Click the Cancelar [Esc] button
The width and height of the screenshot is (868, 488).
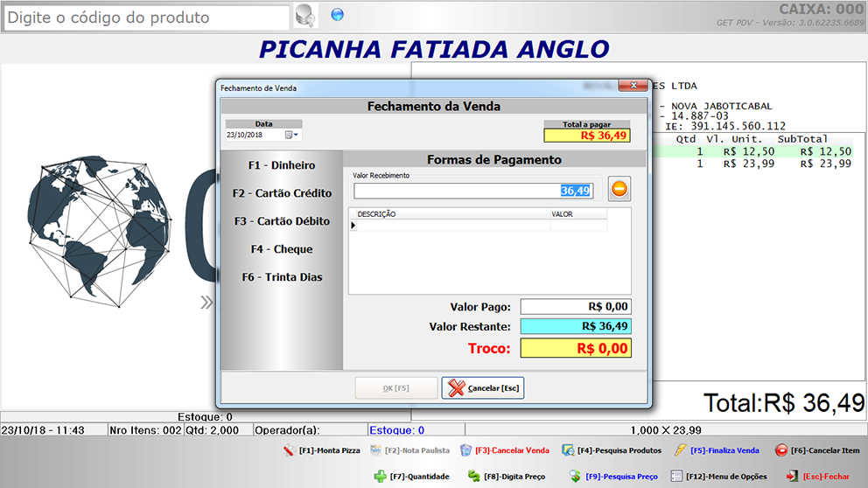483,388
